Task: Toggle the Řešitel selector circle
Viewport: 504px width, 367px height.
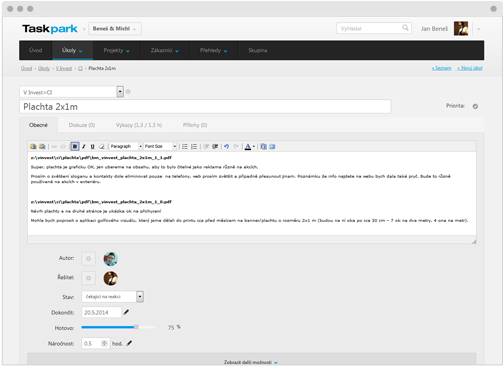Action: pos(89,278)
